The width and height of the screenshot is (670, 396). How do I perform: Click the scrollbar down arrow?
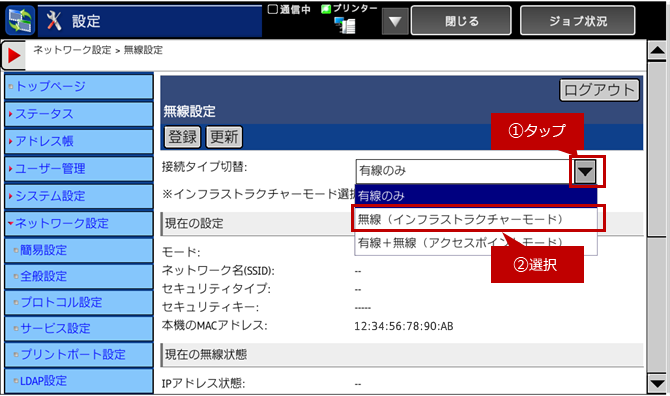657,383
